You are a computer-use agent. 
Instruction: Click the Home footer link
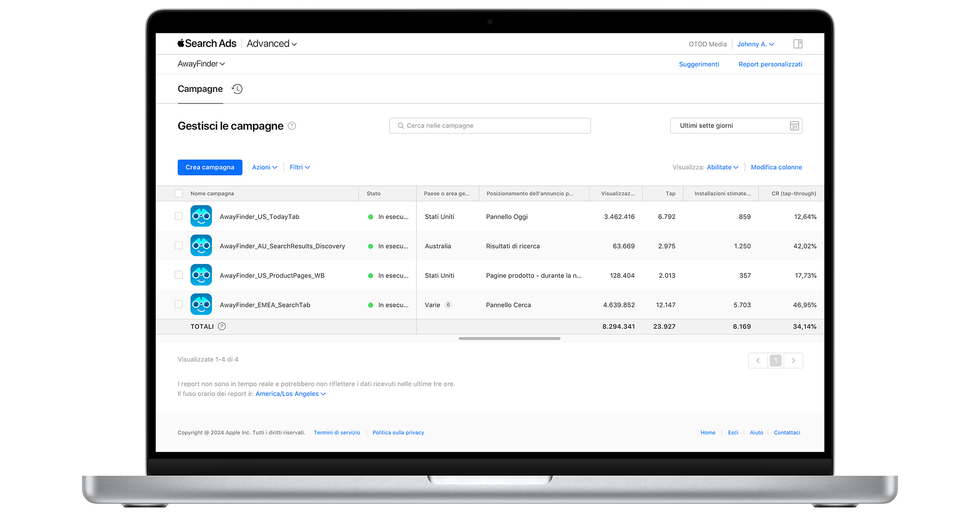click(708, 433)
